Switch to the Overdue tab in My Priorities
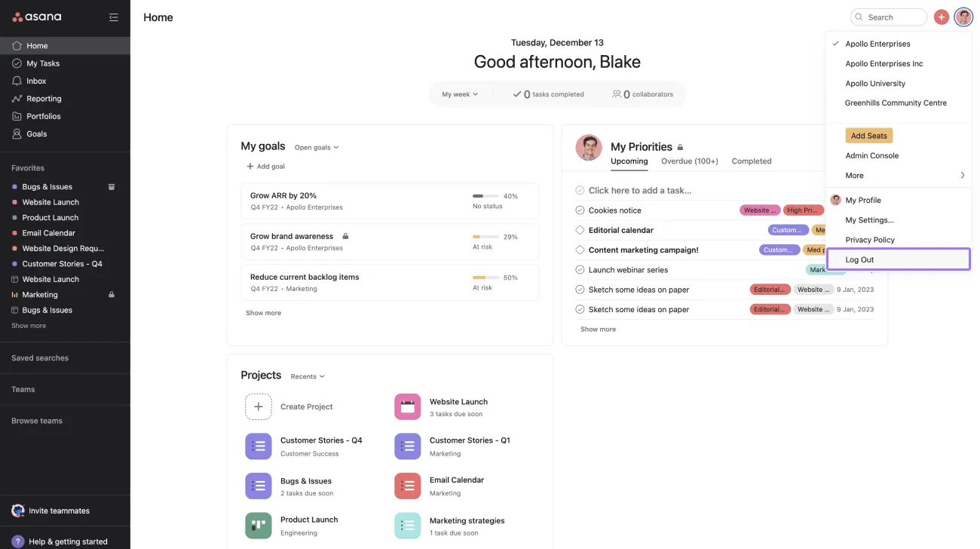The width and height of the screenshot is (980, 549). (x=689, y=161)
